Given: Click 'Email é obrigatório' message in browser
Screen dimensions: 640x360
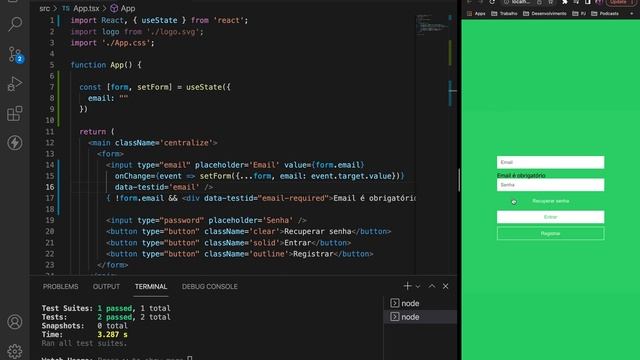Looking at the screenshot, I should tap(521, 176).
